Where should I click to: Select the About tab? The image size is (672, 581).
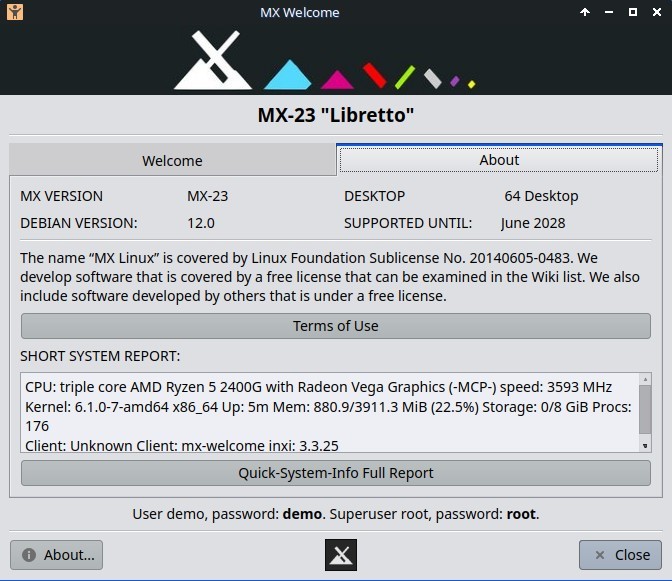[x=498, y=160]
